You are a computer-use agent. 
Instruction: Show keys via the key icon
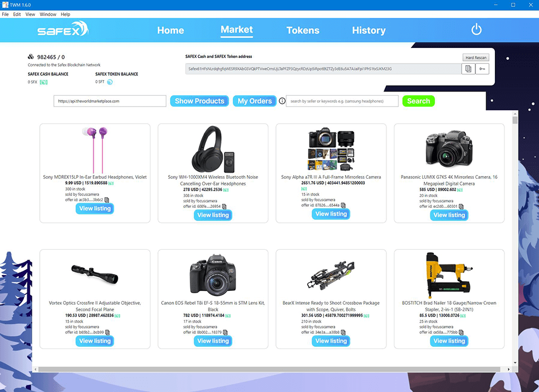[482, 68]
